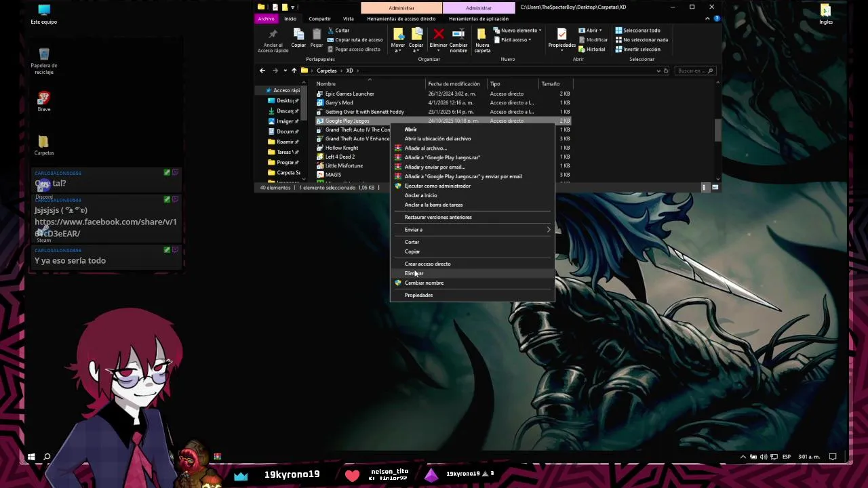Click the back navigation arrow
868x488 pixels.
point(262,70)
